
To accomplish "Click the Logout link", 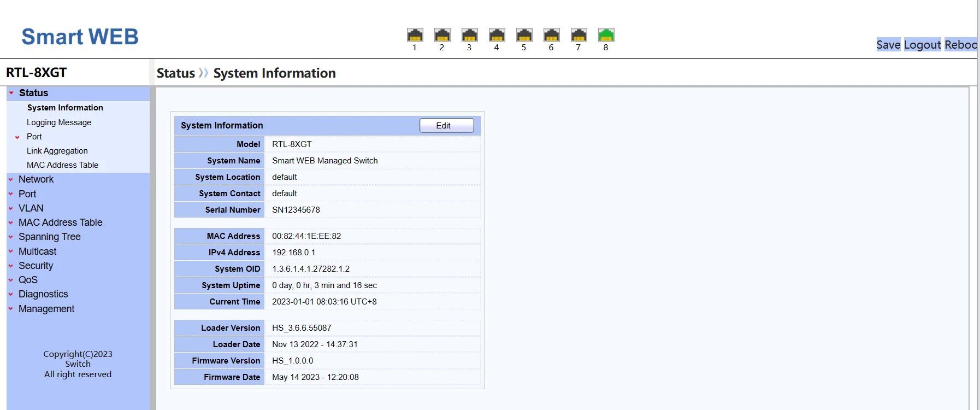I will pyautogui.click(x=922, y=45).
